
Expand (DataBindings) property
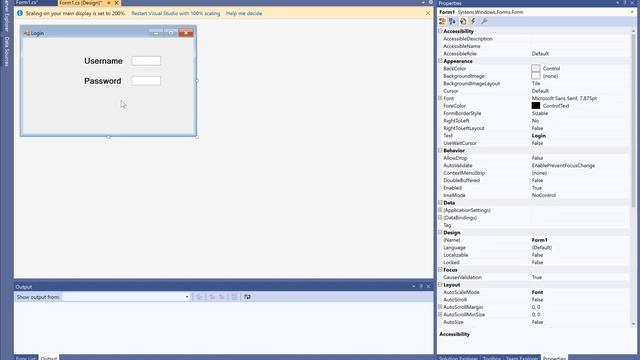[x=440, y=218]
